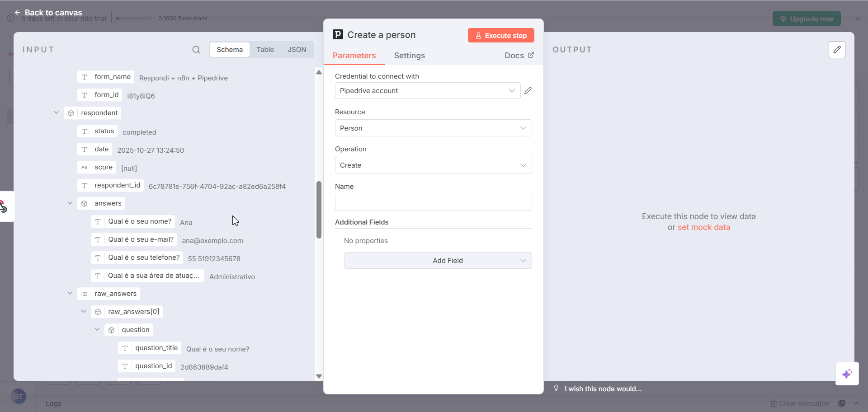868x412 pixels.
Task: Click the lightbulb feedback icon
Action: pos(557,389)
